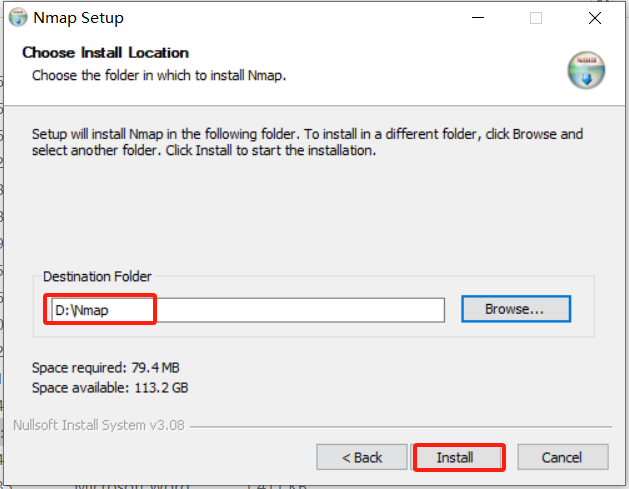This screenshot has width=629, height=489.
Task: Click the setup instructions paragraph
Action: pos(306,142)
